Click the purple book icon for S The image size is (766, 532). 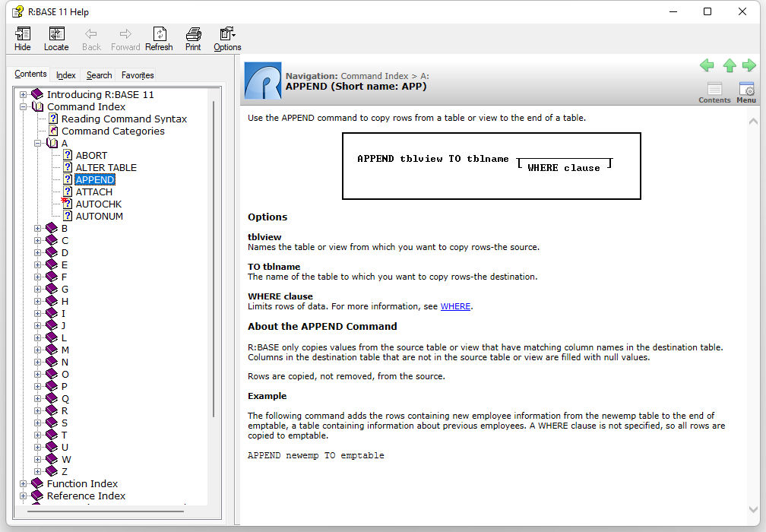pyautogui.click(x=52, y=423)
